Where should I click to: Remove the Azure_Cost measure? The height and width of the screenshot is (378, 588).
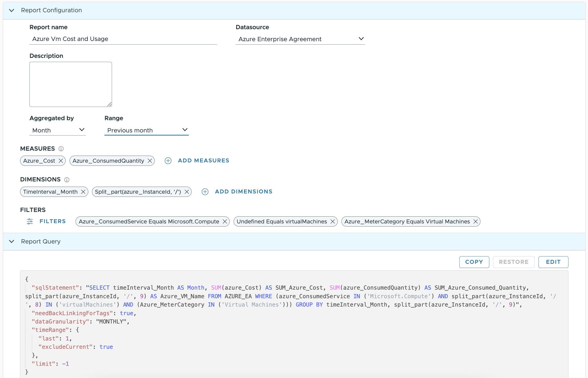(x=61, y=161)
